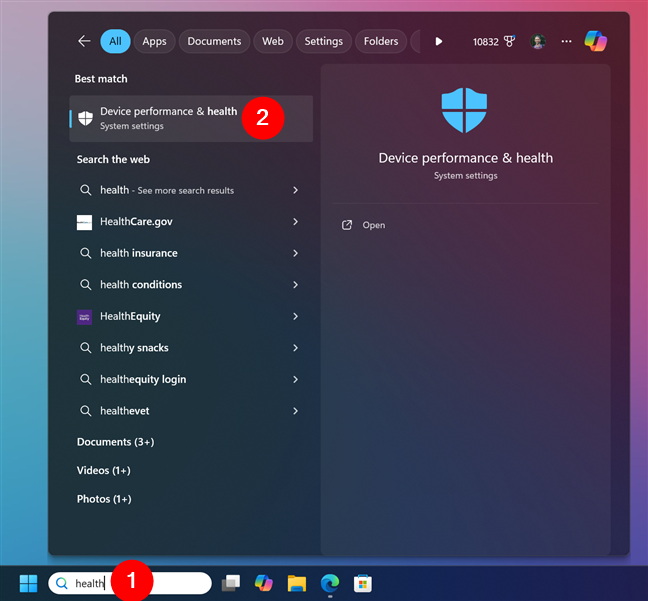Click the Open external-link icon

[x=347, y=225]
